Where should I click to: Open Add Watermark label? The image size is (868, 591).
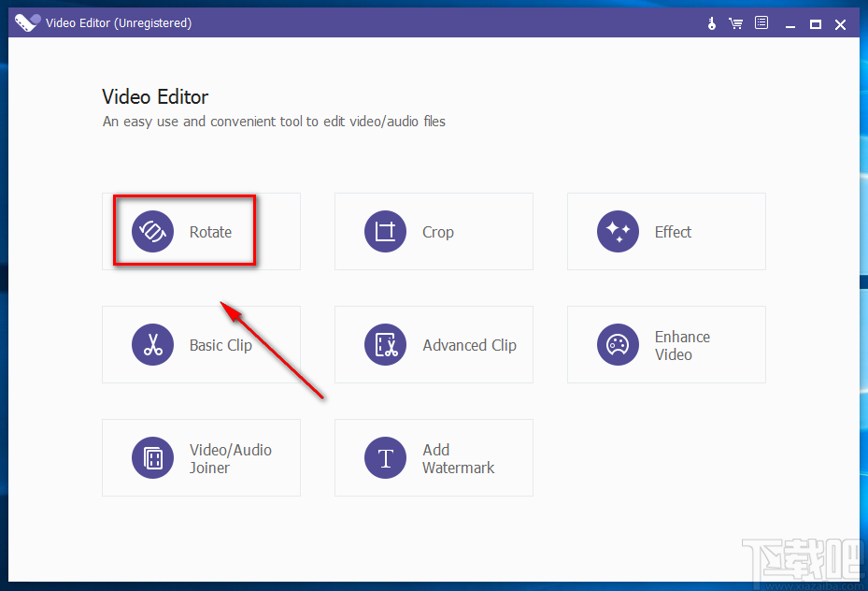(x=459, y=458)
